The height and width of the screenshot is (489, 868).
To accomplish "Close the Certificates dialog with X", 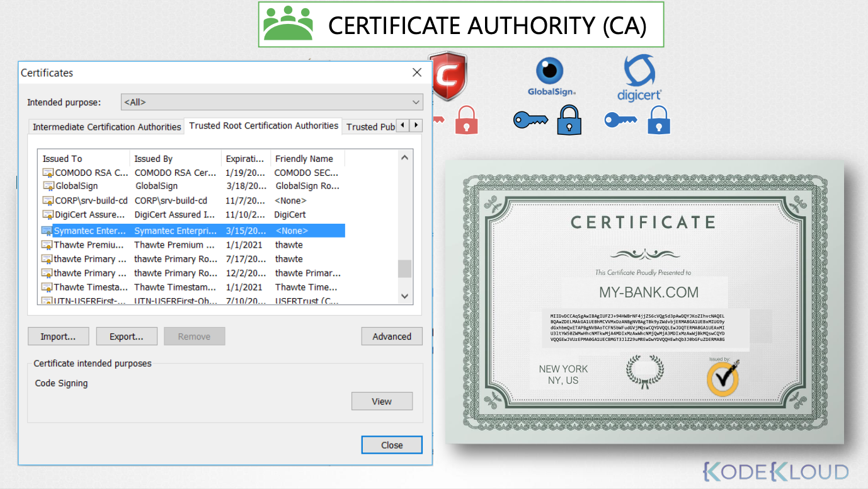I will point(417,72).
